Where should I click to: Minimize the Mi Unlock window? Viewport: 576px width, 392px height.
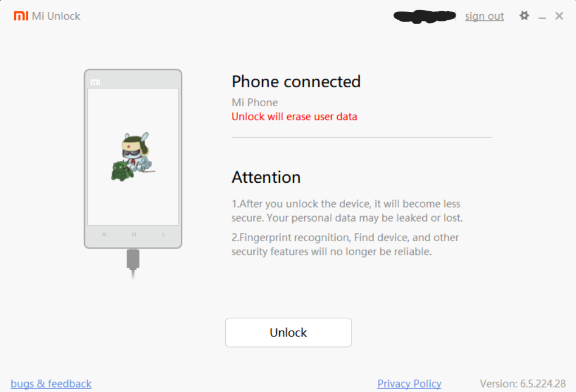(542, 16)
